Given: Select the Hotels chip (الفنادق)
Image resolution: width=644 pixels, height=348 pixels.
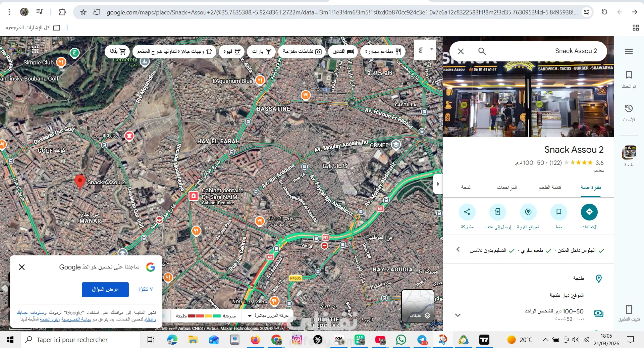Looking at the screenshot, I should (x=343, y=51).
